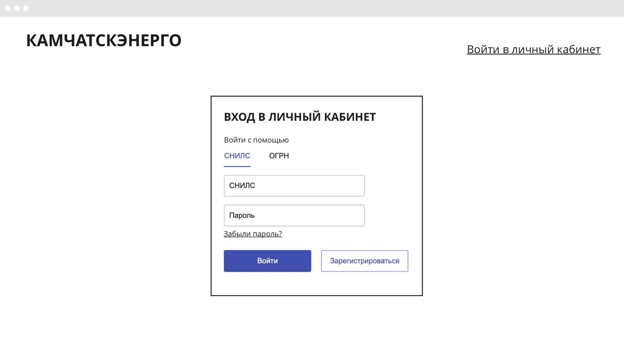The height and width of the screenshot is (364, 624).
Task: Open Войти в личный кабинет header link
Action: pos(533,50)
